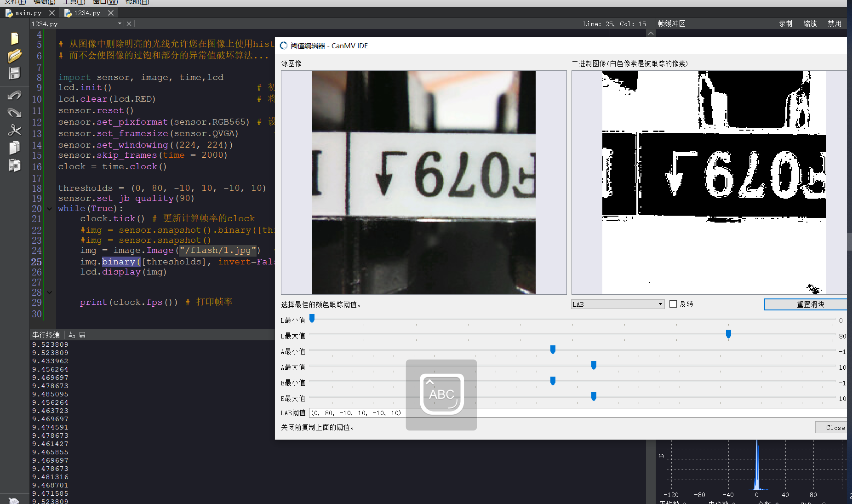Click the 录制 record button for frame buffer
Screen dimensions: 852x504
785,23
